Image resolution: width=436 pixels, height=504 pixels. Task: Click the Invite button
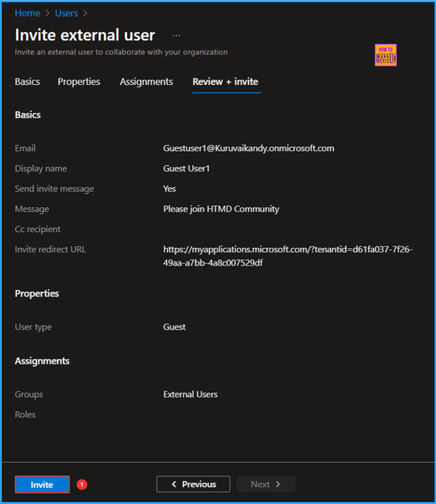(x=42, y=484)
